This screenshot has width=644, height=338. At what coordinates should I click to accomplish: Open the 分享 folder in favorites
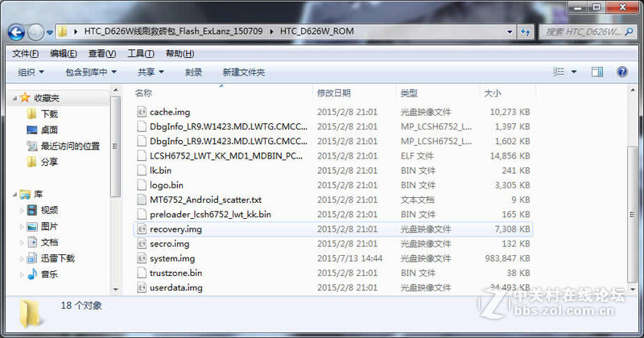(49, 163)
